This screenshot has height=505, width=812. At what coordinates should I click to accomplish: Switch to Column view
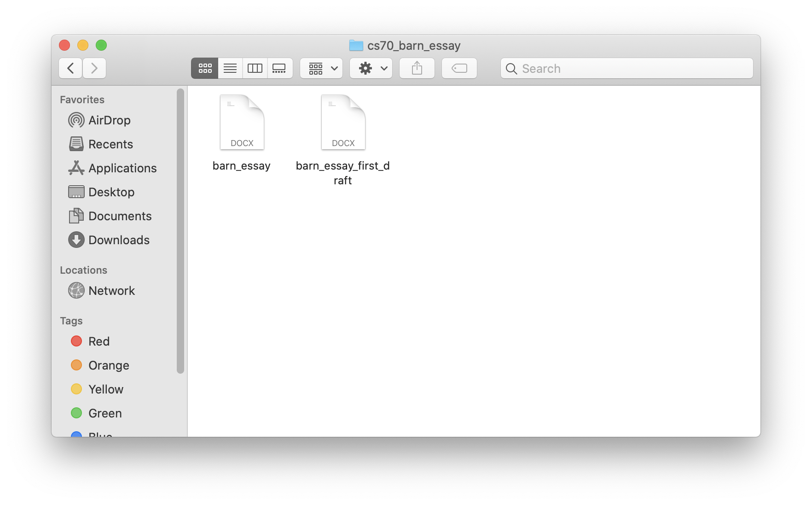tap(255, 68)
